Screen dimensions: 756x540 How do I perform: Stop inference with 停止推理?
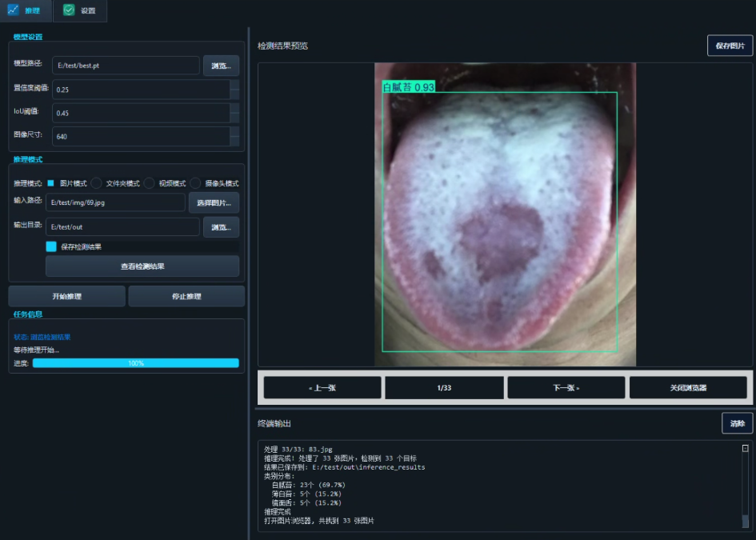[x=186, y=296]
